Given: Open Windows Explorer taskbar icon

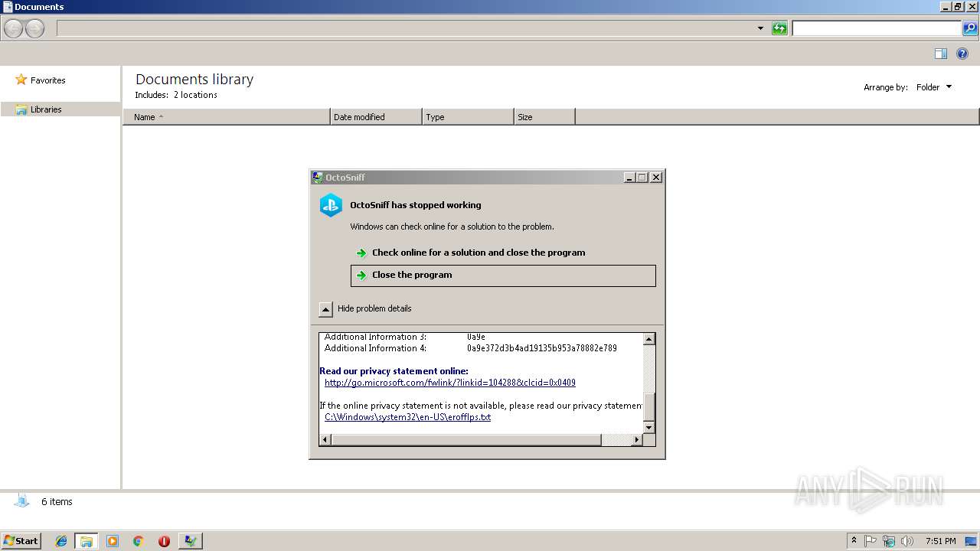Looking at the screenshot, I should (86, 541).
